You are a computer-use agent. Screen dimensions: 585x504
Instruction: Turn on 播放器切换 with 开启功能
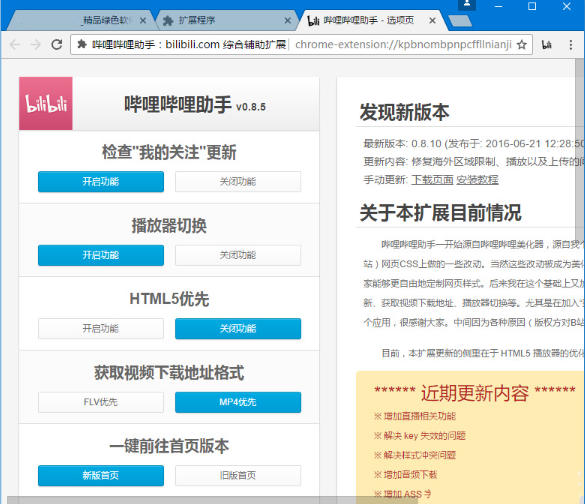point(101,255)
